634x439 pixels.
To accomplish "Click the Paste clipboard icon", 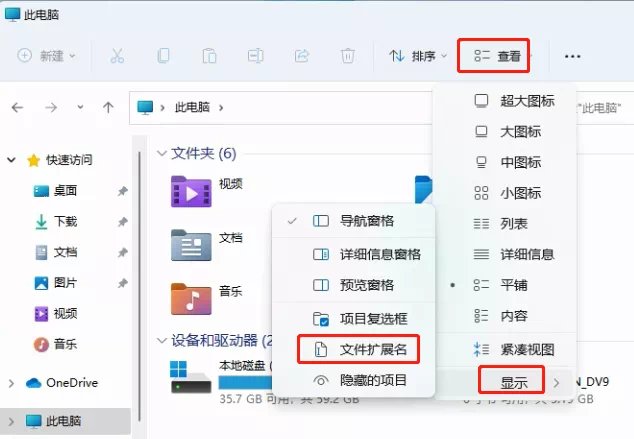I will coord(209,56).
